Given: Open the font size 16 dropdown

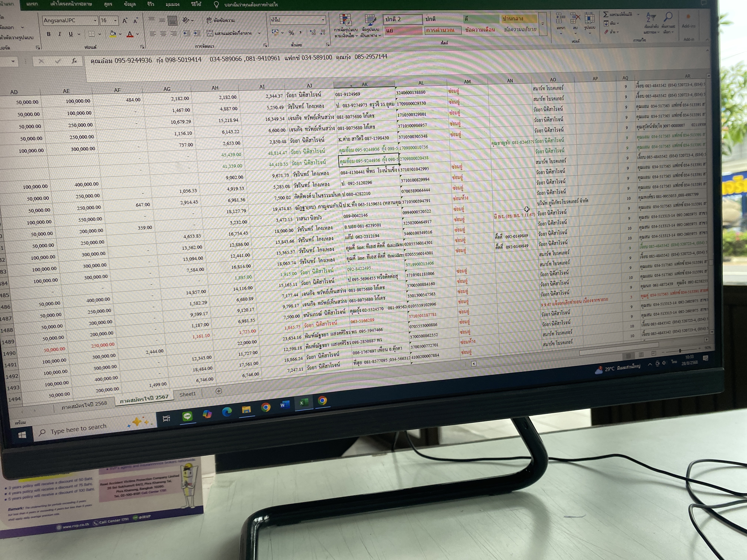Looking at the screenshot, I should coord(115,21).
